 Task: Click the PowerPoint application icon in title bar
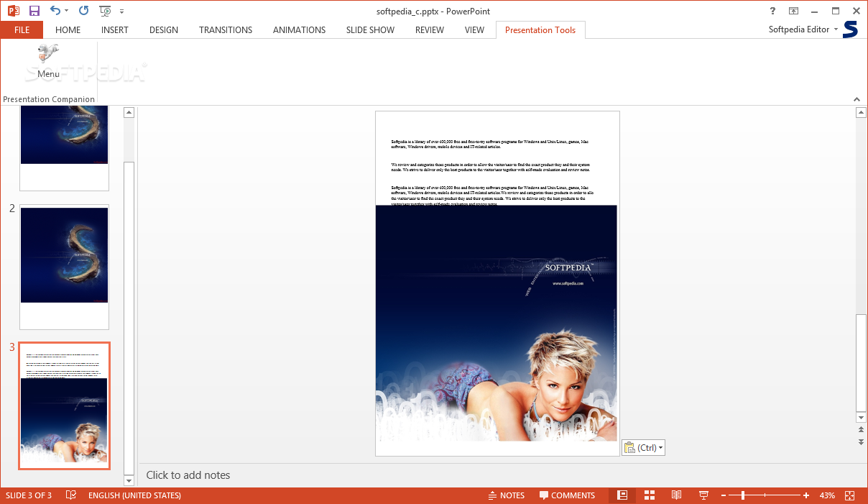(x=13, y=11)
